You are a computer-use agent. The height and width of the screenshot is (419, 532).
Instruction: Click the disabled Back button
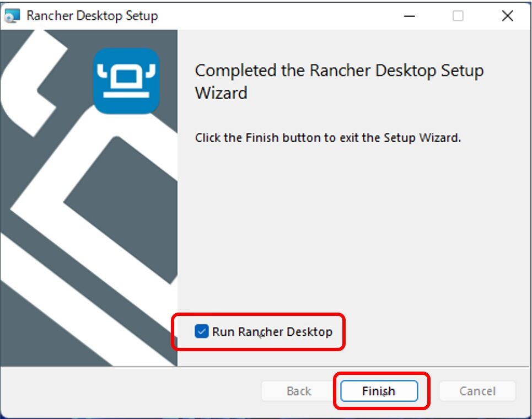coord(299,391)
